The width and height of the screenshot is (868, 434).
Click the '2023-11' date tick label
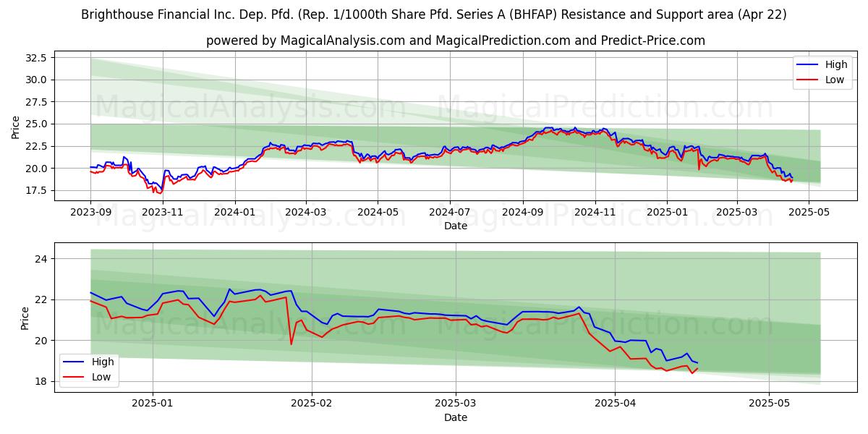coord(162,212)
